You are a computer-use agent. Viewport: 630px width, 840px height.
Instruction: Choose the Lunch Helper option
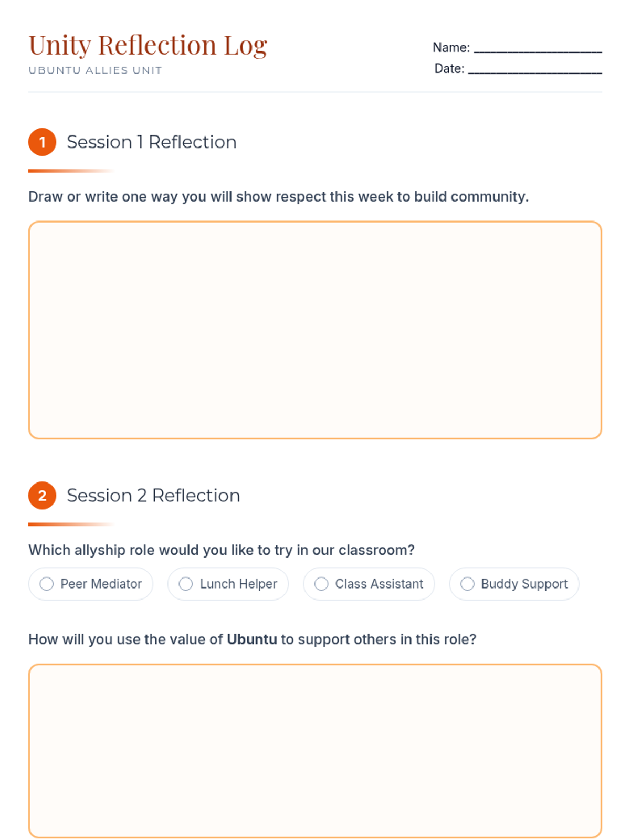pyautogui.click(x=186, y=584)
